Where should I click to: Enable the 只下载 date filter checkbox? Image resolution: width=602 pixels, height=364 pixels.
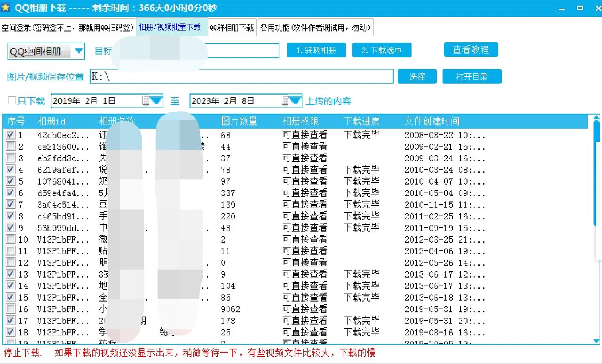coord(12,101)
